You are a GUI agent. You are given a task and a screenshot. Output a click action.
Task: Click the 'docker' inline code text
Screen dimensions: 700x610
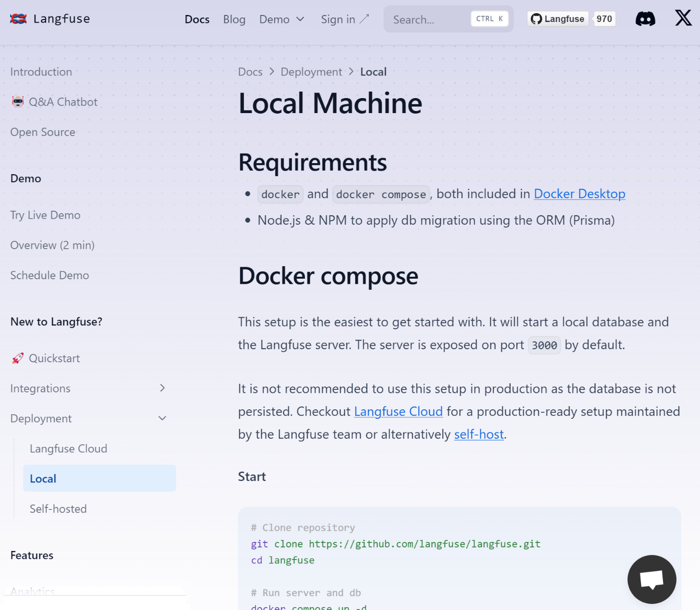tap(280, 194)
